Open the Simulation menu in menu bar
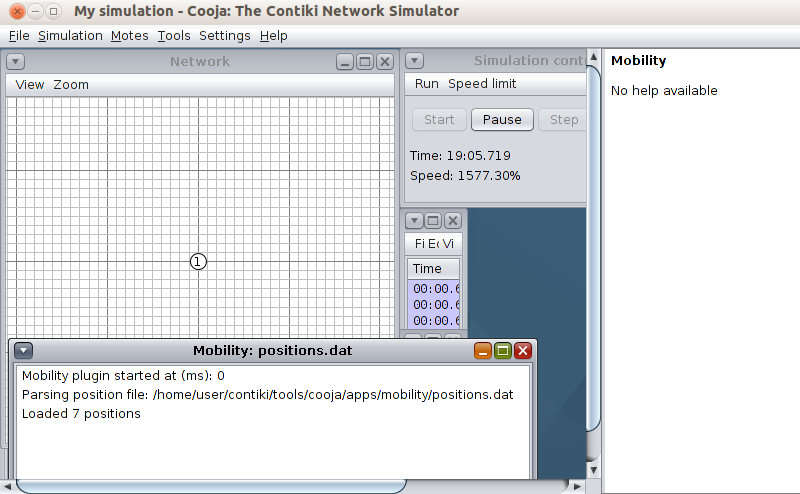Screen dimensions: 800x494 70,36
